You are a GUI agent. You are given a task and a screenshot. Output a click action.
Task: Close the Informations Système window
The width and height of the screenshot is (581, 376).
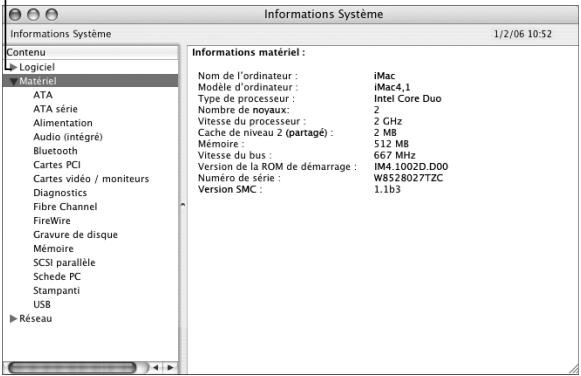tap(15, 15)
